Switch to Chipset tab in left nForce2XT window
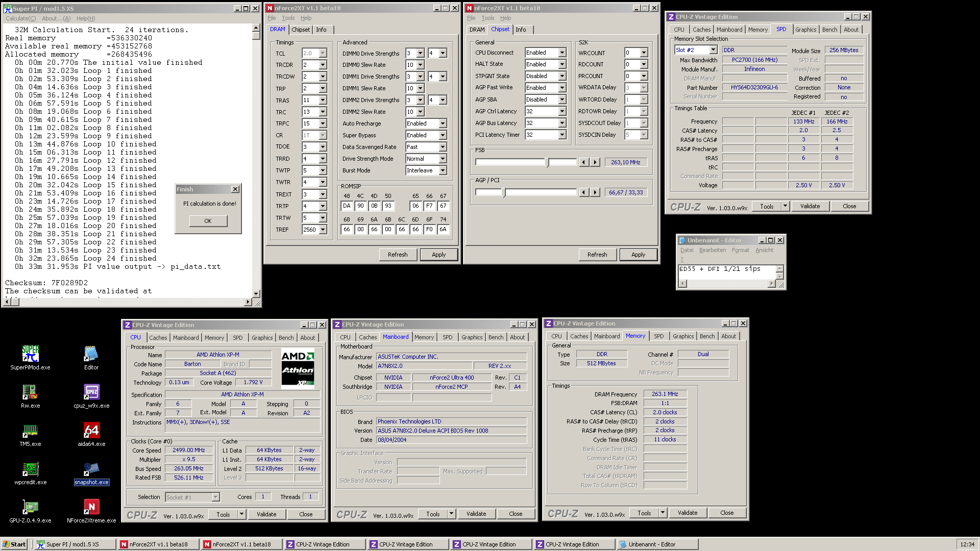The height and width of the screenshot is (551, 980). [x=301, y=30]
